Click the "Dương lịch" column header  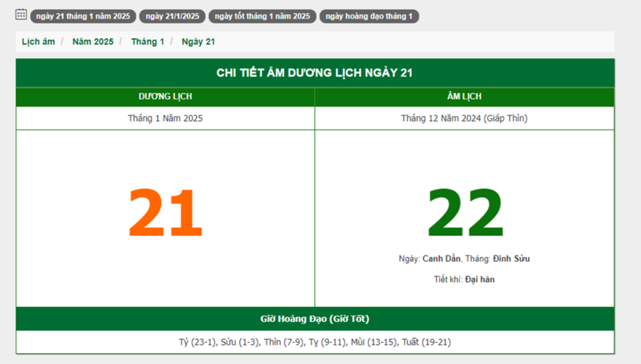[x=165, y=97]
